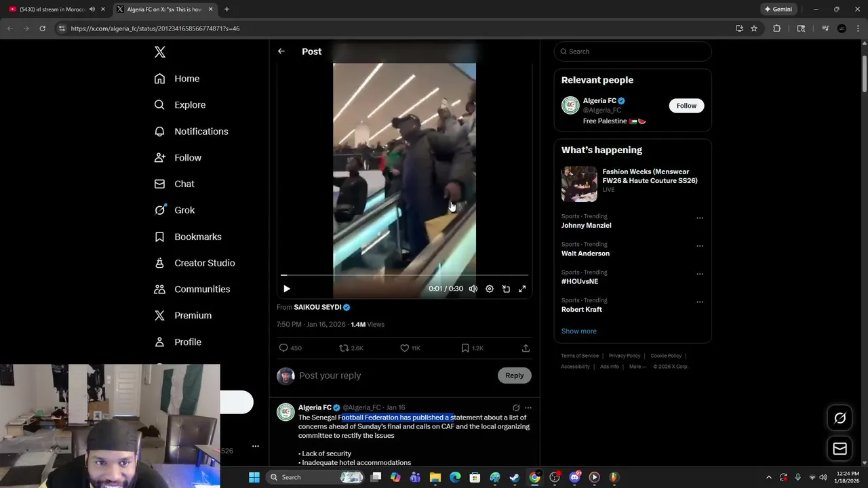Open the video settings gear

[x=490, y=289]
